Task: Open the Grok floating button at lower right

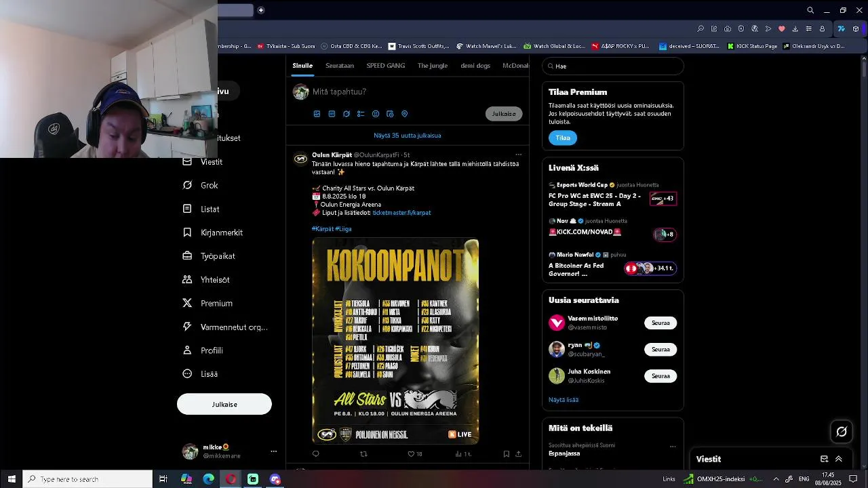Action: [842, 431]
